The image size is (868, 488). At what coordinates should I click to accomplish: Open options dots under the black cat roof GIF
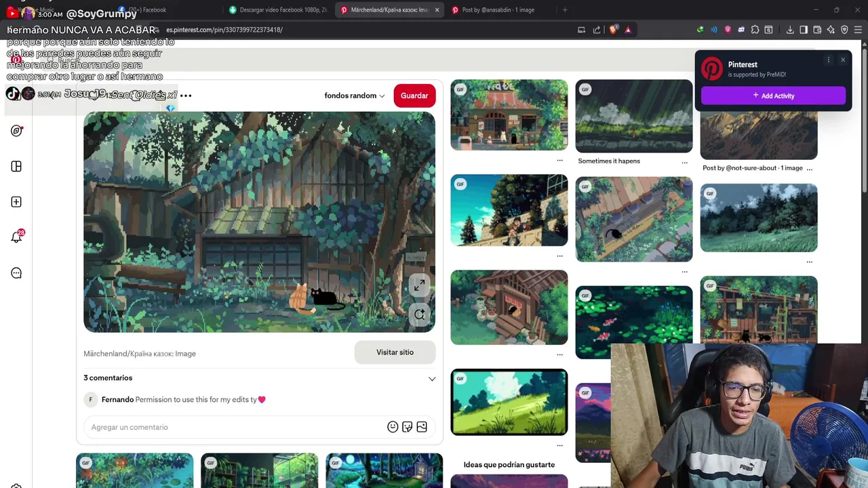(684, 272)
